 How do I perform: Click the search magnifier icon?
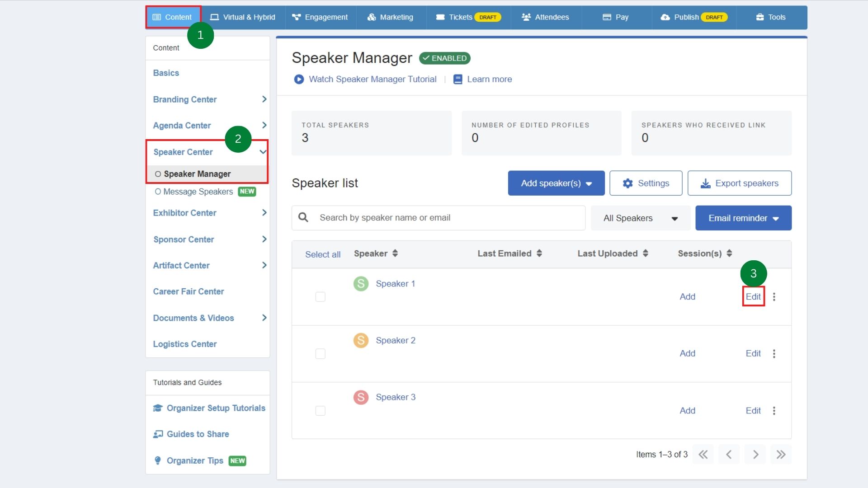(303, 218)
